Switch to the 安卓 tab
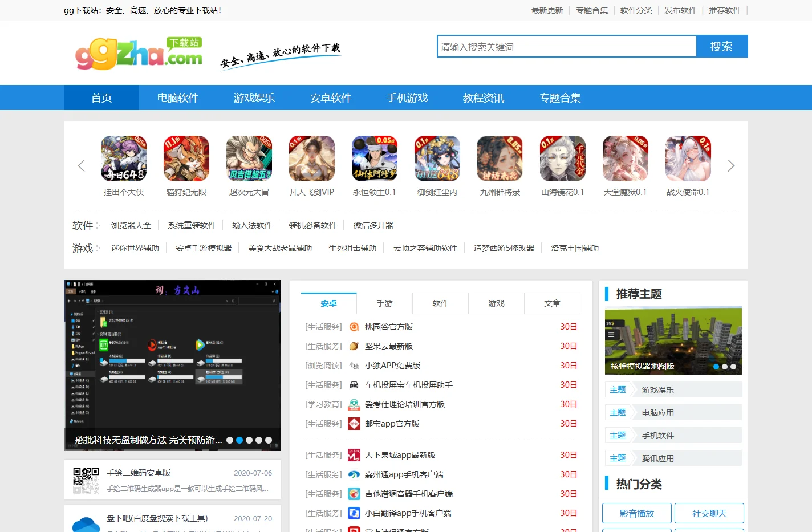Viewport: 812px width, 532px height. 328,303
